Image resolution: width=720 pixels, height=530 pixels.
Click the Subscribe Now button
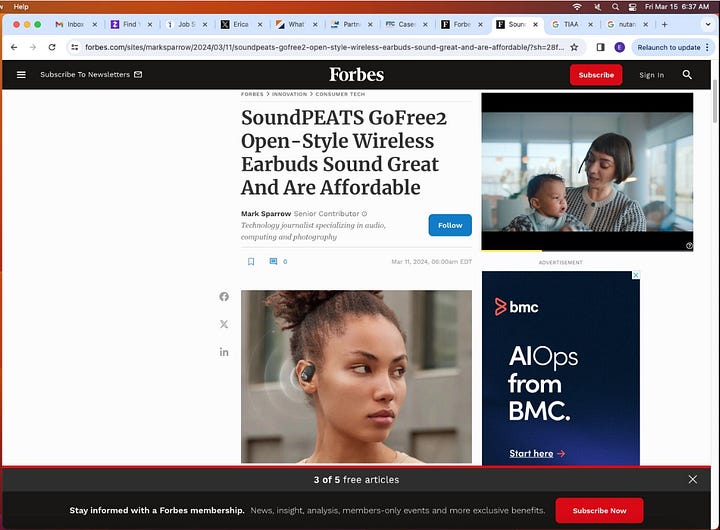(x=599, y=510)
